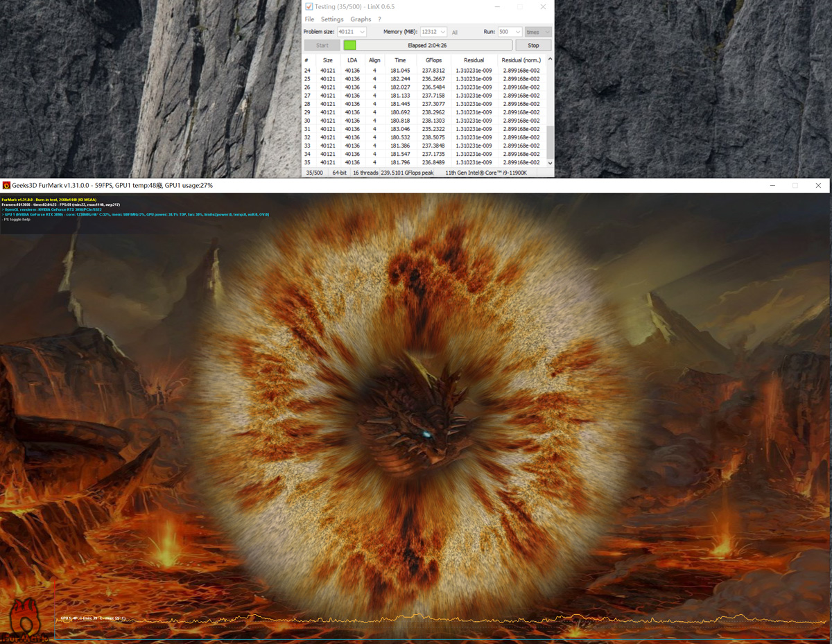Click the scroll up arrow in results table
The image size is (832, 644).
(x=551, y=59)
